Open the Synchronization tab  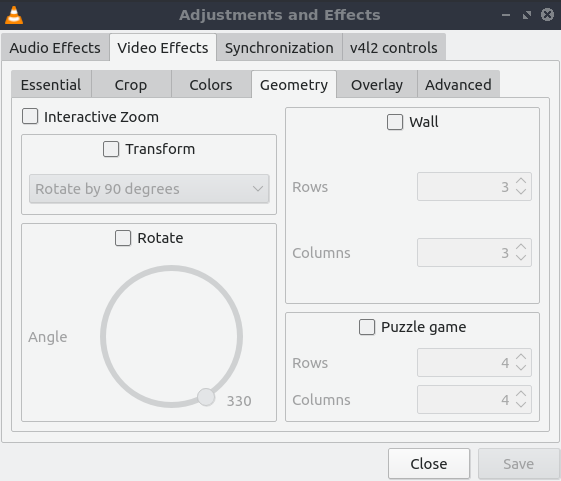(x=279, y=48)
